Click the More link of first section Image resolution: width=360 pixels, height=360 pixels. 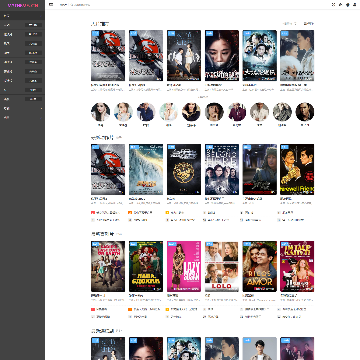click(x=309, y=24)
